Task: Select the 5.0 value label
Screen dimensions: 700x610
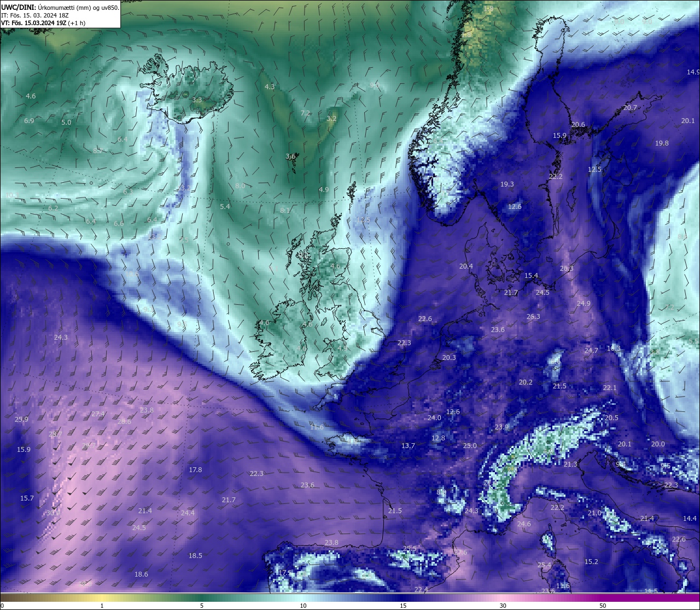Action: pos(66,122)
